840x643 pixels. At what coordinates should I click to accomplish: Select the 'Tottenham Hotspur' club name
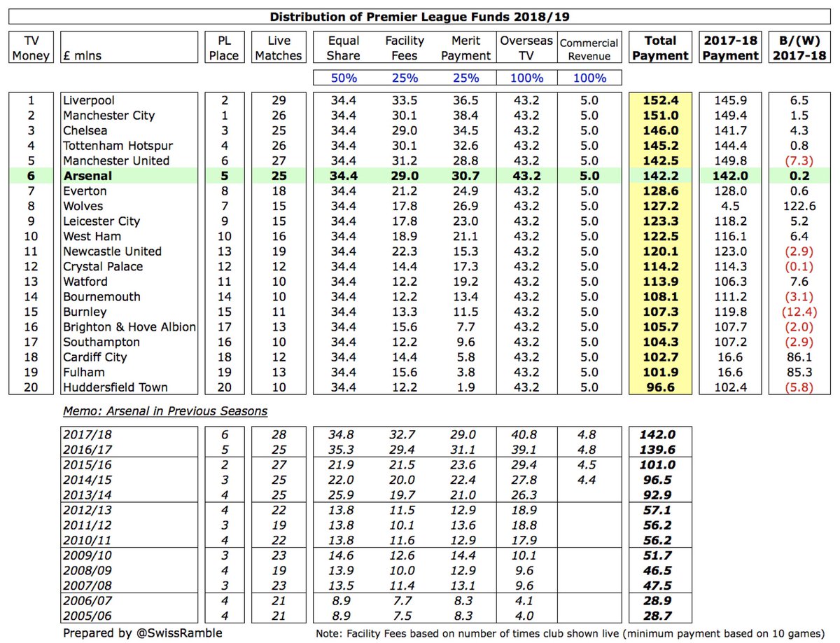(117, 146)
